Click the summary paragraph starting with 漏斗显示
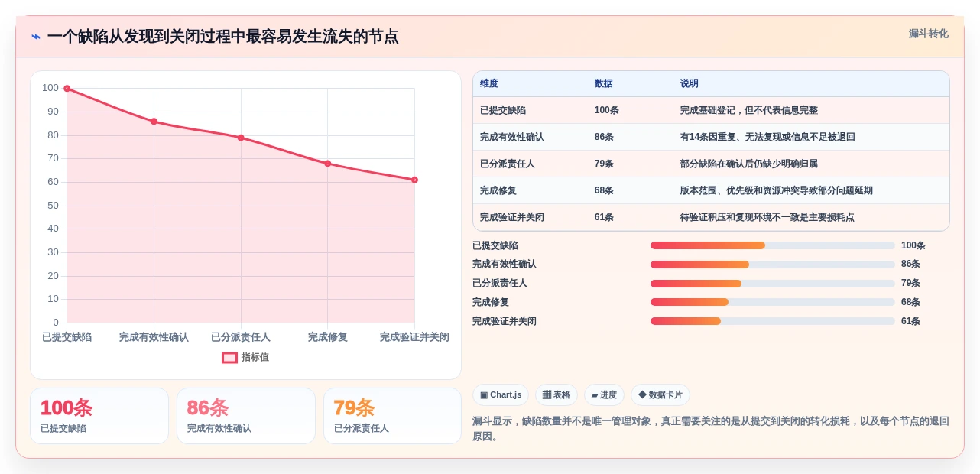Viewport: 980px width, 474px height. pos(711,429)
